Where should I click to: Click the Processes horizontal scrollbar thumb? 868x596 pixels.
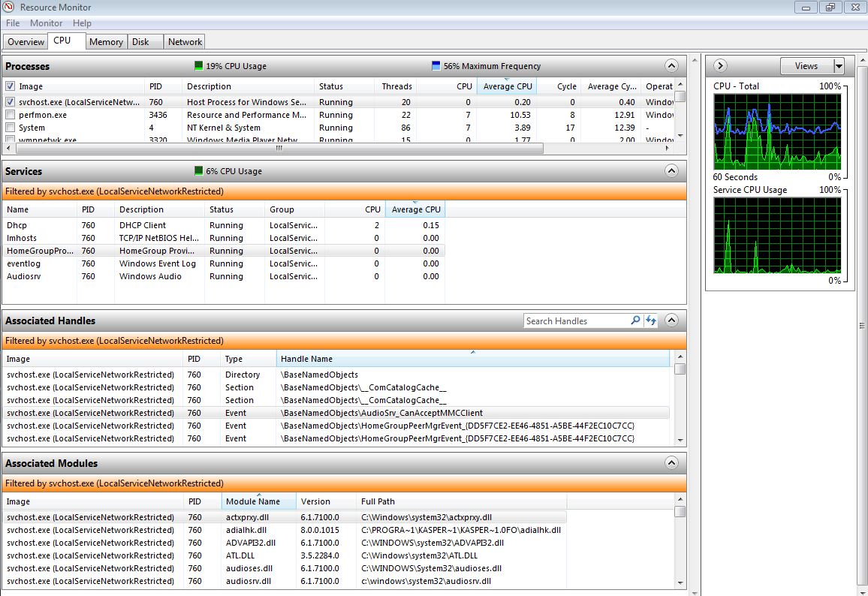tap(279, 149)
